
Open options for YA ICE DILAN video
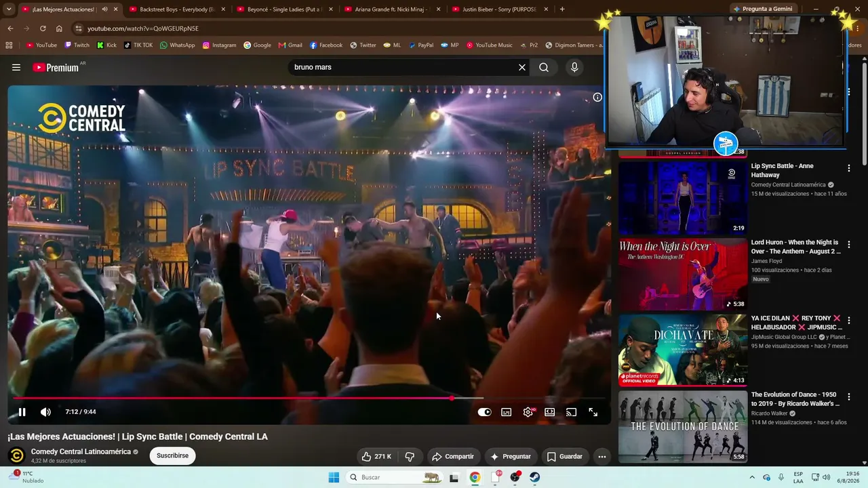(x=848, y=320)
